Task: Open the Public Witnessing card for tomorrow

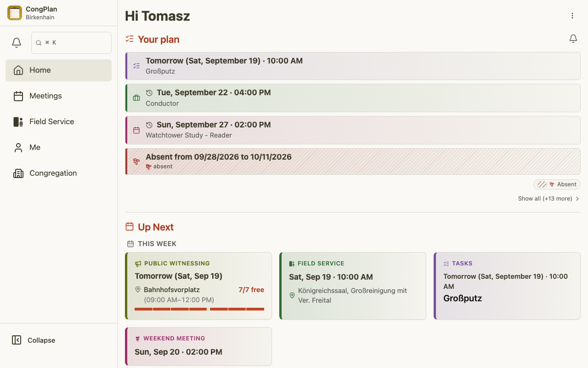Action: [198, 286]
